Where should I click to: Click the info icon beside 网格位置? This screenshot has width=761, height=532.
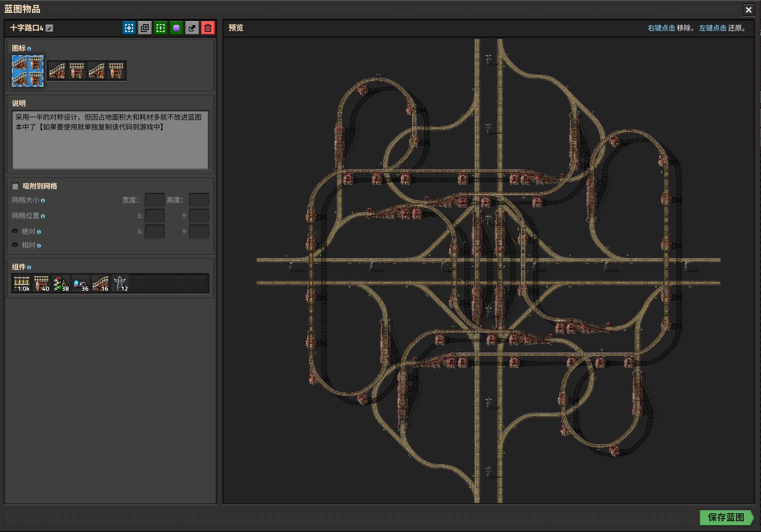tap(43, 216)
